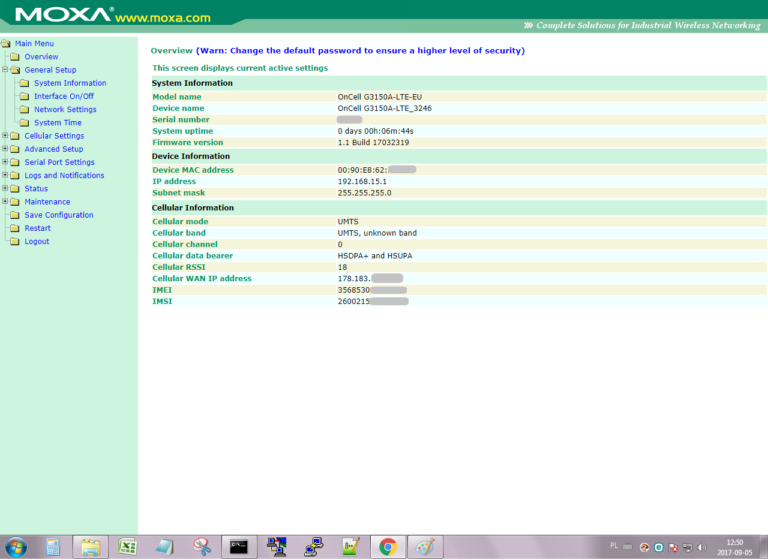Click the Cellular RSSI label

pyautogui.click(x=179, y=267)
